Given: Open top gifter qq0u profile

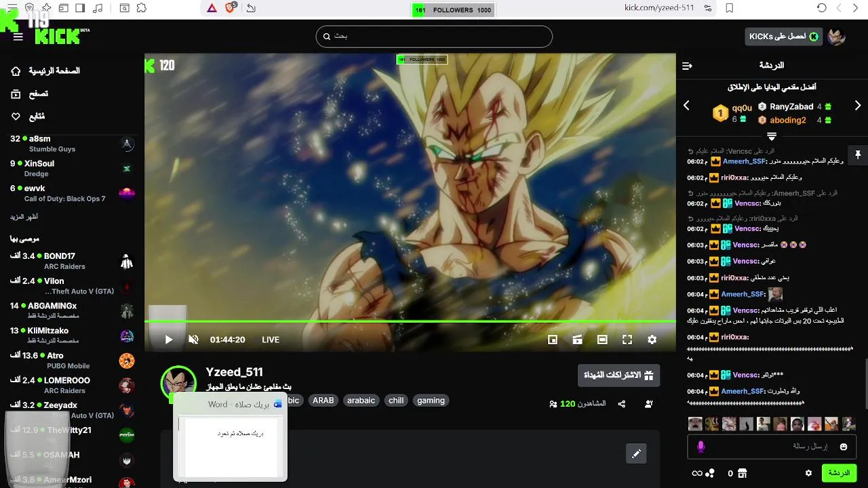Looking at the screenshot, I should click(742, 108).
